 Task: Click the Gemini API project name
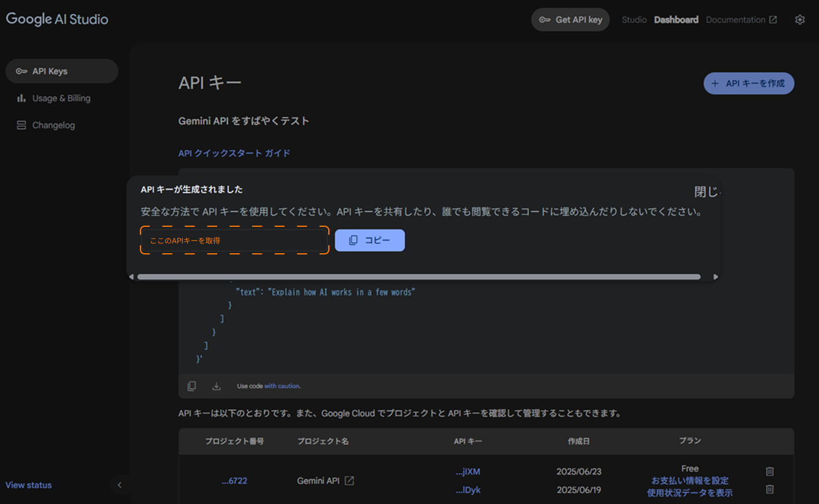[x=318, y=481]
